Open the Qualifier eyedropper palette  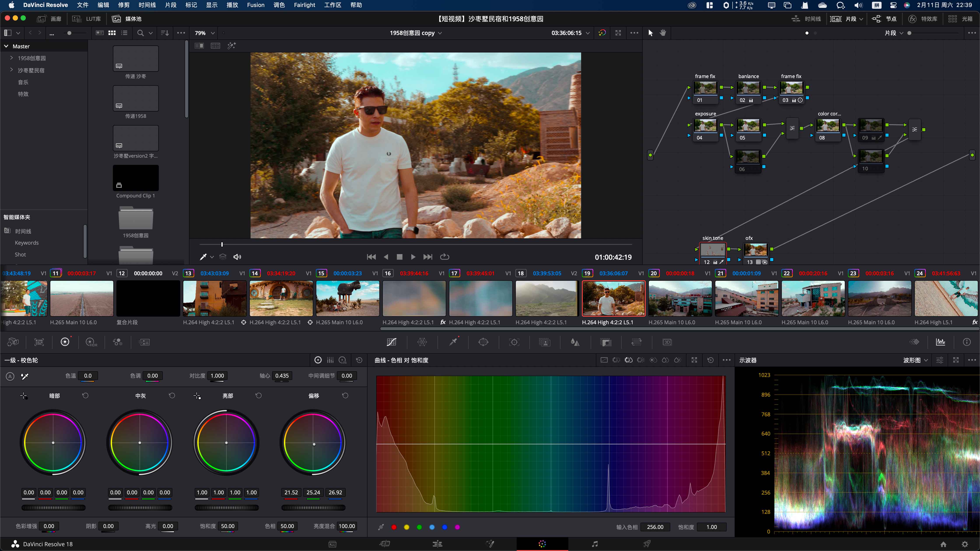pyautogui.click(x=453, y=342)
